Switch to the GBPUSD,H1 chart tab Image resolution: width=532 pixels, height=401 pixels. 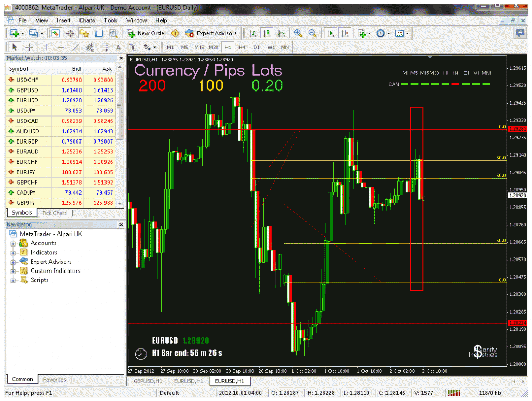tap(148, 381)
